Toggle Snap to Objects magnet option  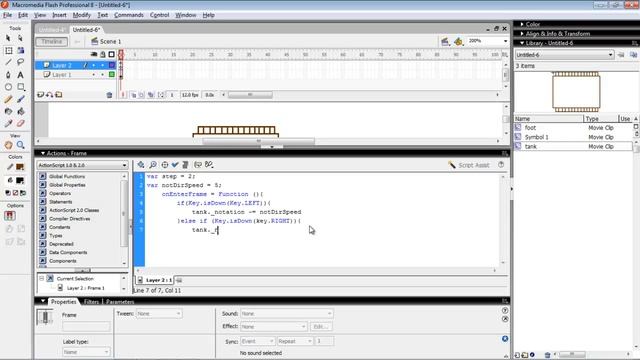point(10,216)
